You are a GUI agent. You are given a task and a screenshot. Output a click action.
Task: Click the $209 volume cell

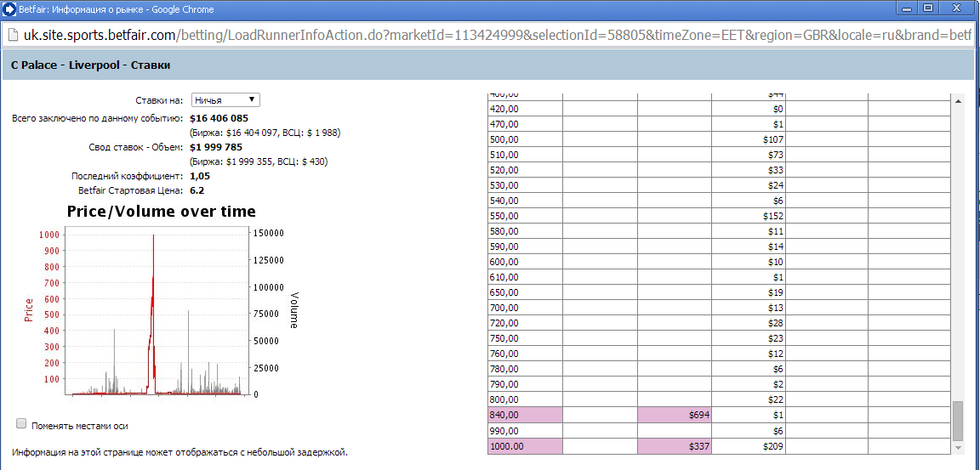pos(749,445)
